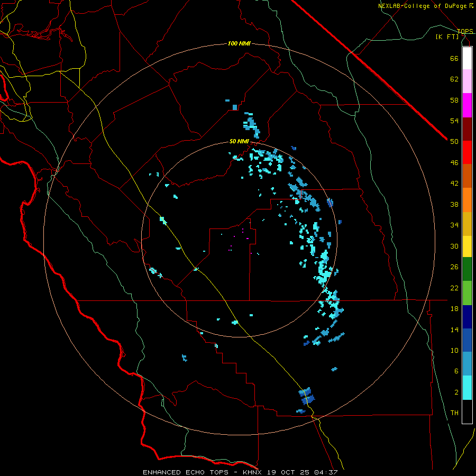Click the 2 value on the legend
Viewport: 476px width, 476px height.
456,392
